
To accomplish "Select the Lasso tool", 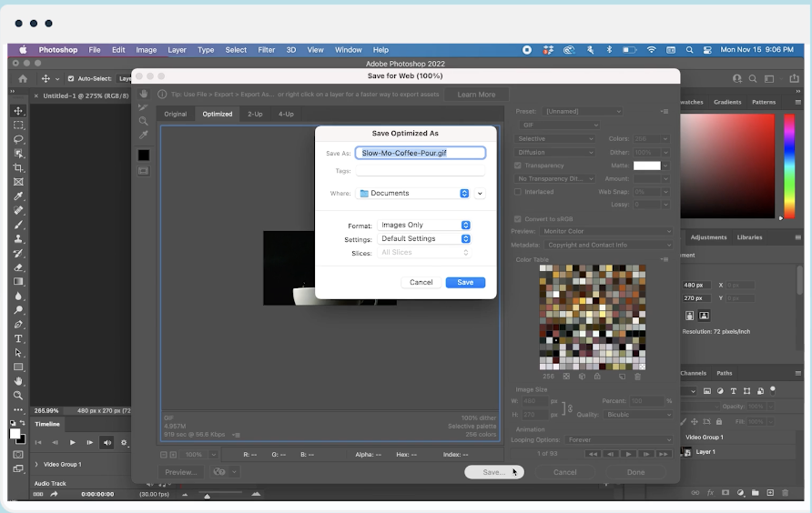I will (x=18, y=139).
